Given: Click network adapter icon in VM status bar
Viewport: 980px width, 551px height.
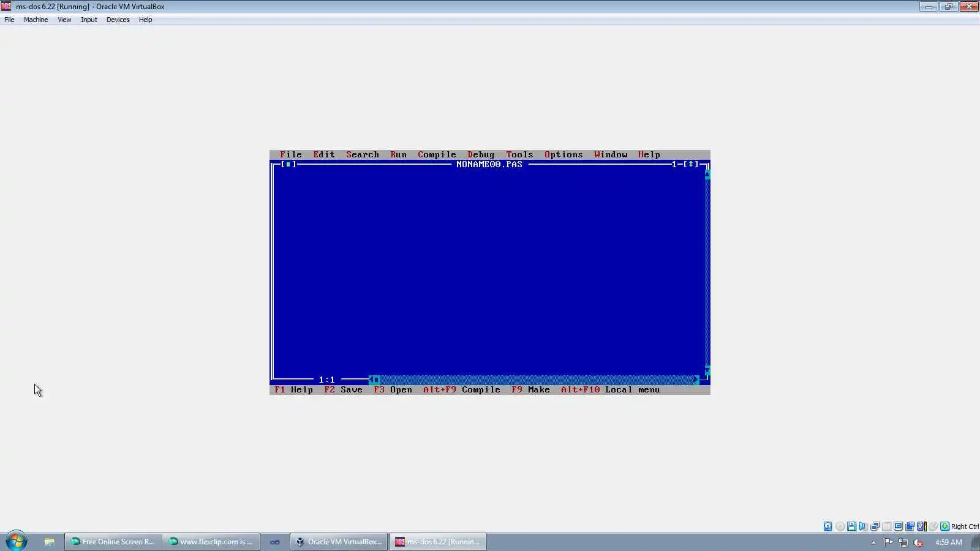Looking at the screenshot, I should pyautogui.click(x=875, y=527).
